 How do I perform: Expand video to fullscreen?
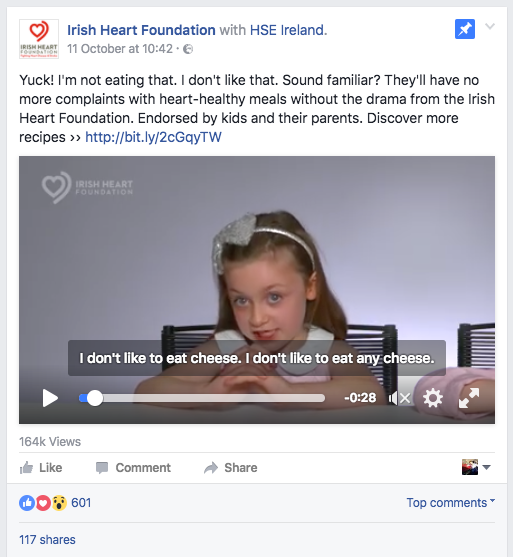point(469,398)
